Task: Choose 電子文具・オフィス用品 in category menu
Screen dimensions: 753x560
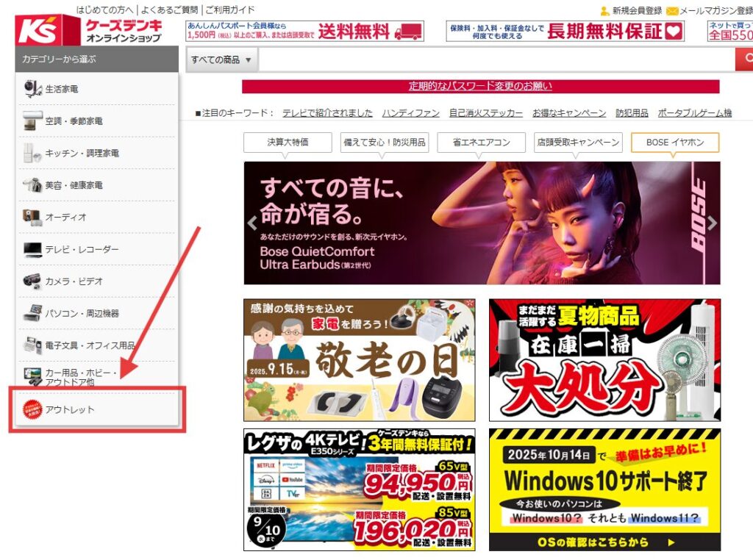Action: pos(96,345)
